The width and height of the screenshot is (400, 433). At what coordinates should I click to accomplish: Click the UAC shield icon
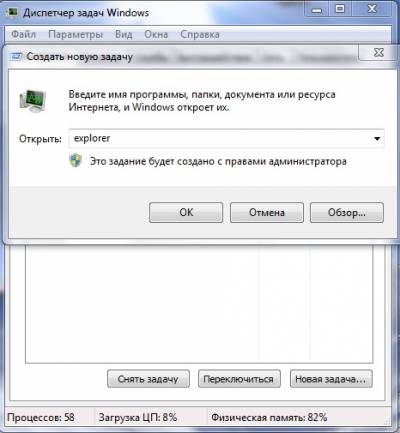[76, 161]
